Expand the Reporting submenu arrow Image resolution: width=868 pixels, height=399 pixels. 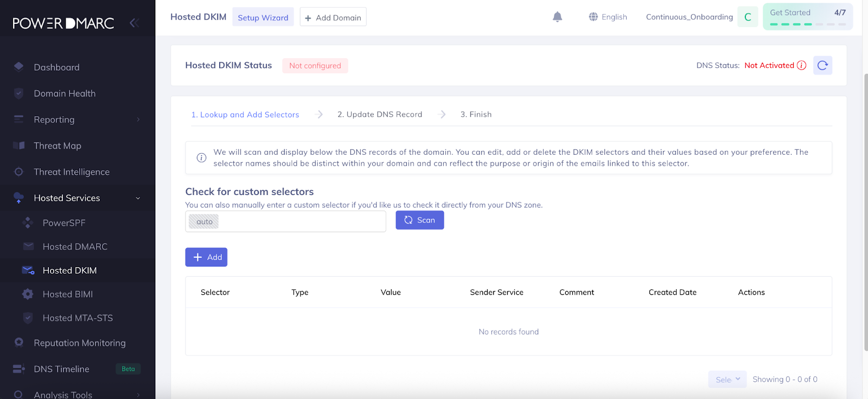click(x=138, y=119)
